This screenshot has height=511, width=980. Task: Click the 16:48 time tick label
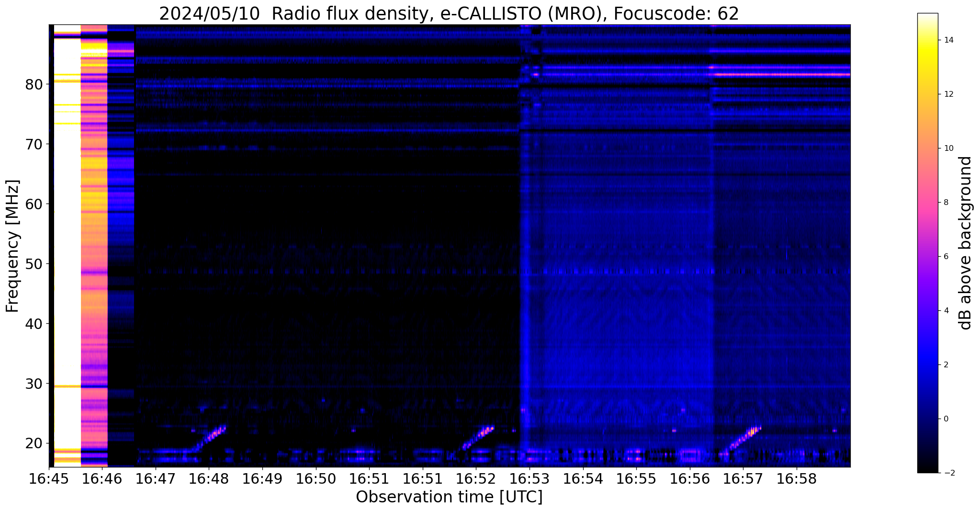pyautogui.click(x=209, y=479)
